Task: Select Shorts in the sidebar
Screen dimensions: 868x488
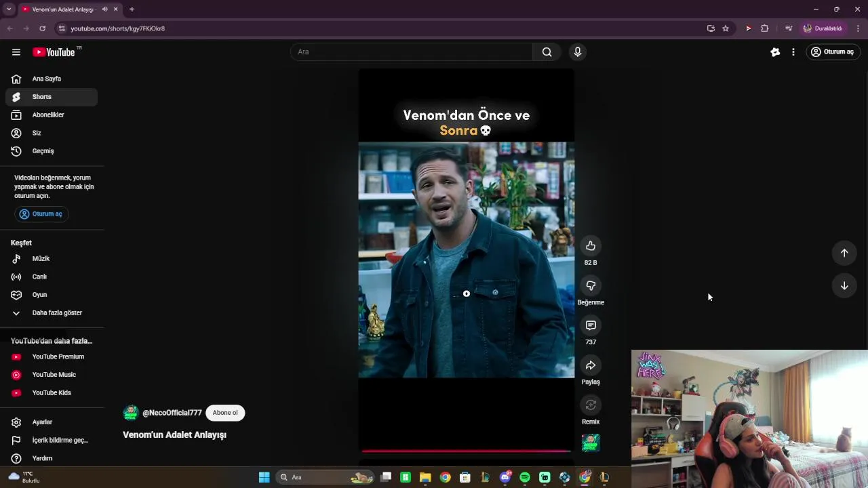Action: [52, 97]
